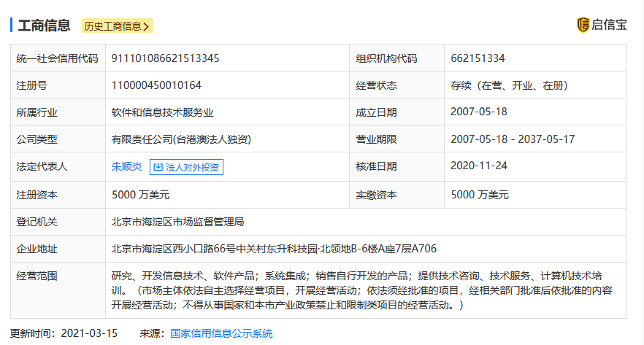This screenshot has height=345, width=644.
Task: Click business status 存续（在营、开业、在册）
Action: tap(510, 85)
